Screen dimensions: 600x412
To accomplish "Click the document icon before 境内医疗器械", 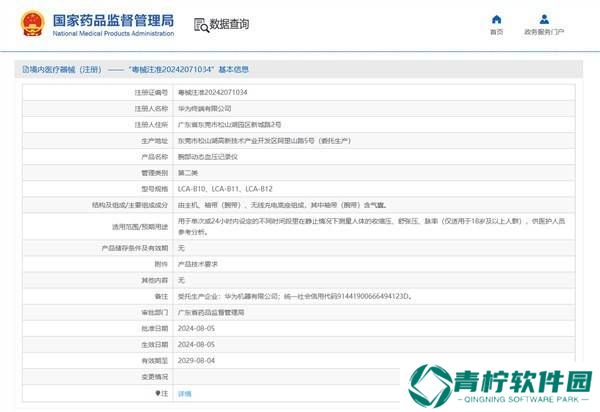I will 26,69.
